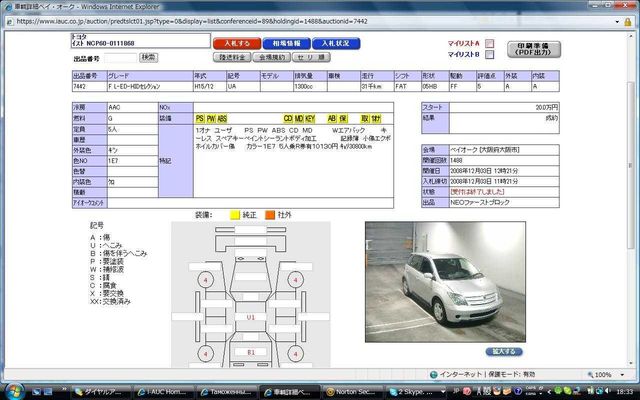Click the volume speaker tray icon
640x400 pixels.
pyautogui.click(x=608, y=391)
